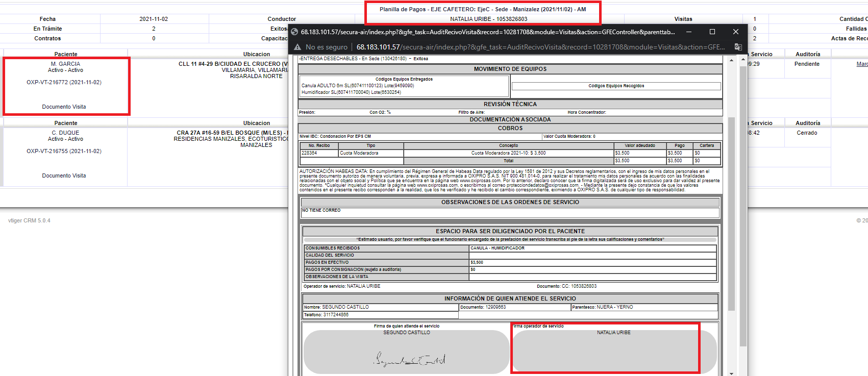Click the COBROS section header
This screenshot has height=376, width=868.
point(510,128)
